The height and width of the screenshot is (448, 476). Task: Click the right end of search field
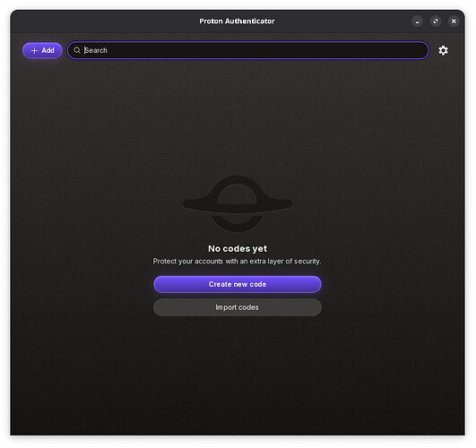point(419,50)
